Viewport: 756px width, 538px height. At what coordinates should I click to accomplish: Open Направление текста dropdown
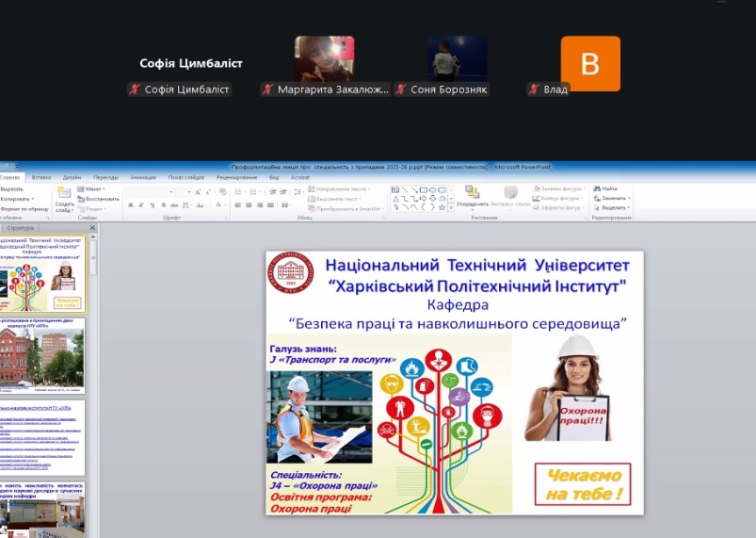tap(340, 189)
